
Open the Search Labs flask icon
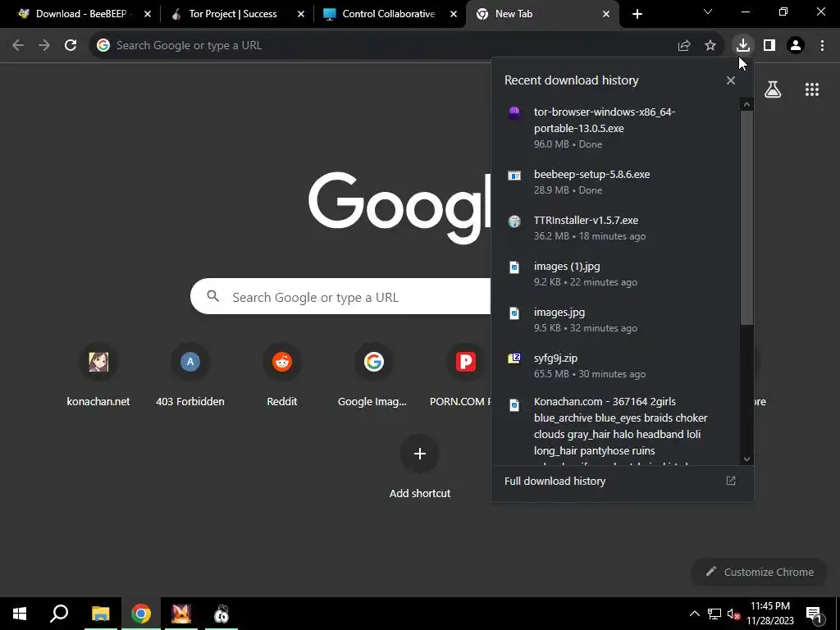[772, 89]
